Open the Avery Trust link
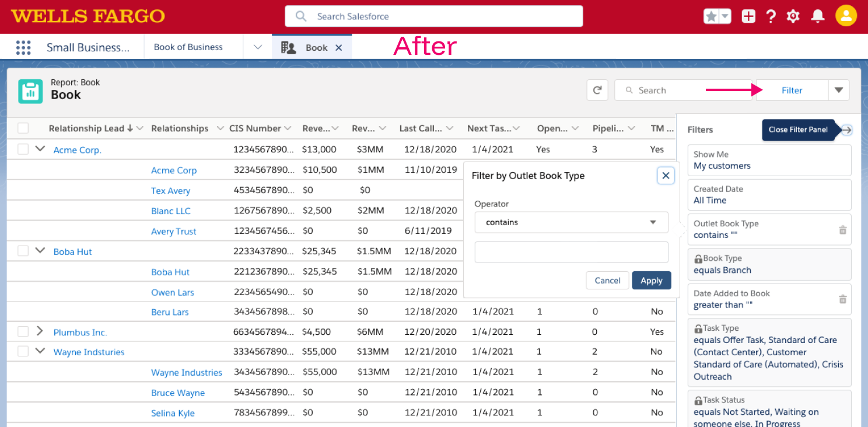 tap(174, 232)
